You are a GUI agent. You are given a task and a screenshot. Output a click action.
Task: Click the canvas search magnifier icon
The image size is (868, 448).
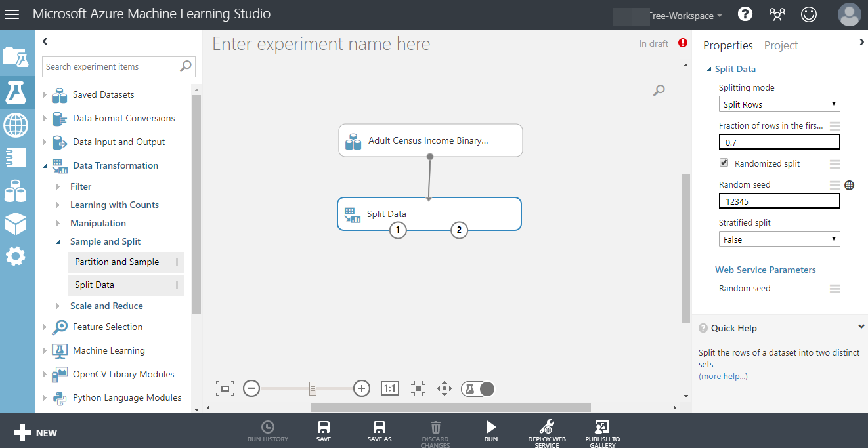[x=659, y=91]
